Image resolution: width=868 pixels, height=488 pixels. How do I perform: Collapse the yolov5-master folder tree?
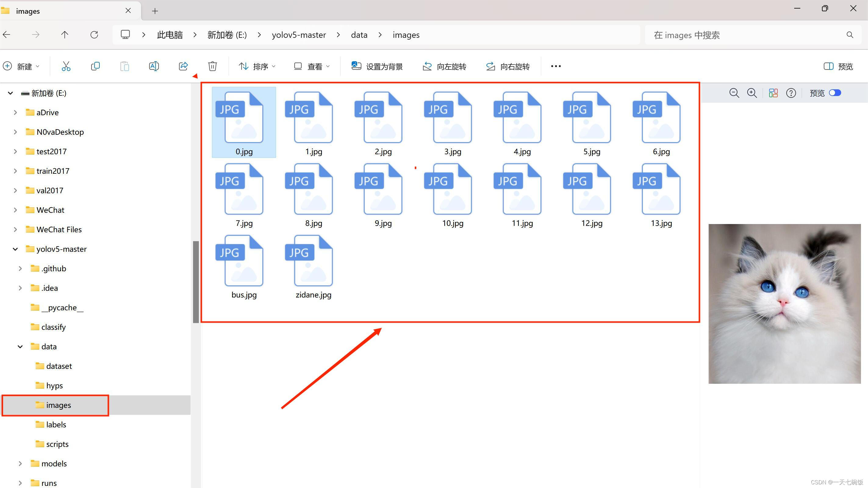click(15, 249)
